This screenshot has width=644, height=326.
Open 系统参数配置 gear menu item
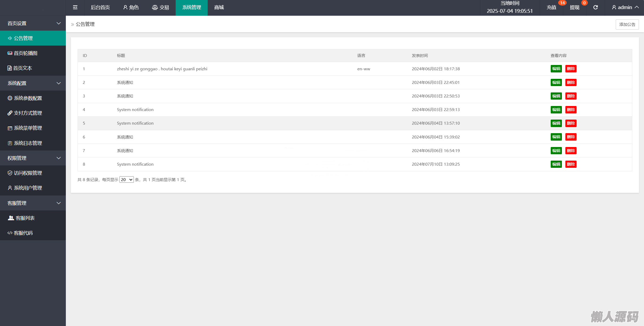click(28, 98)
